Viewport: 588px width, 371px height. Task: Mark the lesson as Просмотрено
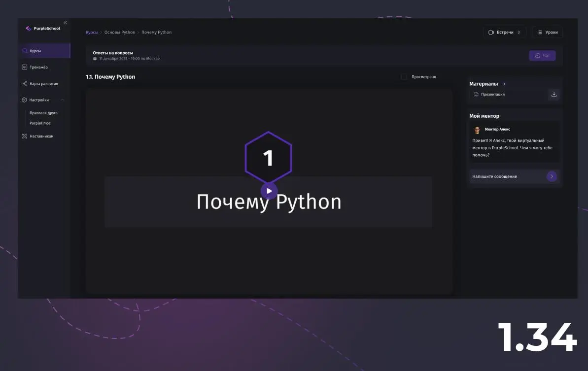404,76
